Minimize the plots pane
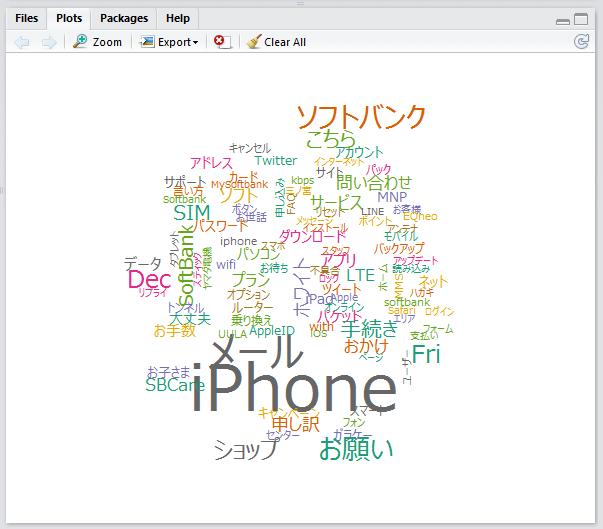This screenshot has height=529, width=603. (563, 22)
